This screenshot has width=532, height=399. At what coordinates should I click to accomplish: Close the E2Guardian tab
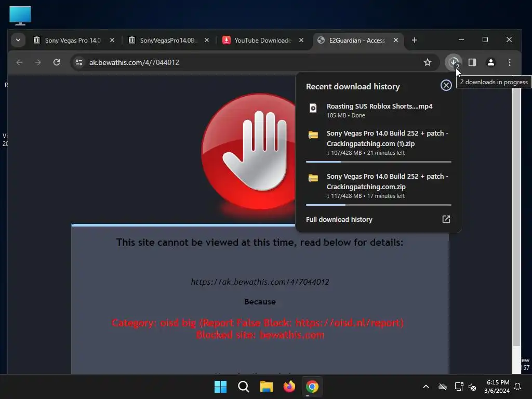click(x=395, y=40)
